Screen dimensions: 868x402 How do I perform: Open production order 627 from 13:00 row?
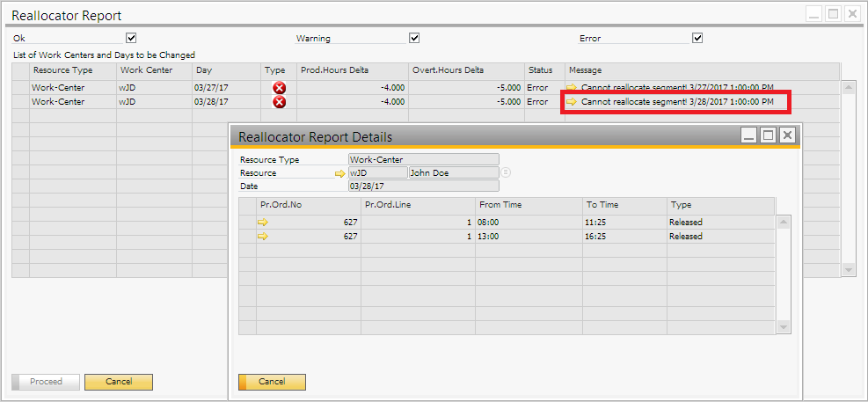[x=262, y=237]
